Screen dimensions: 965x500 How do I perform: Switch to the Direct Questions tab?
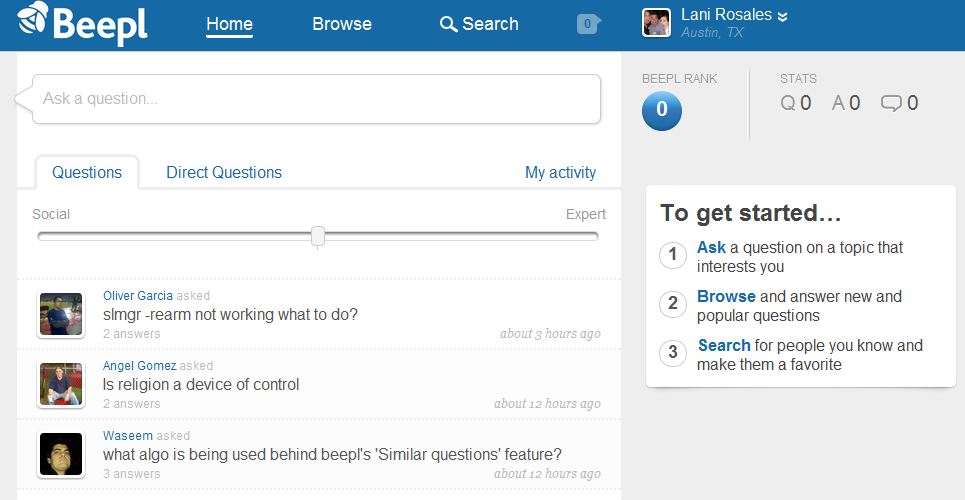pos(224,172)
